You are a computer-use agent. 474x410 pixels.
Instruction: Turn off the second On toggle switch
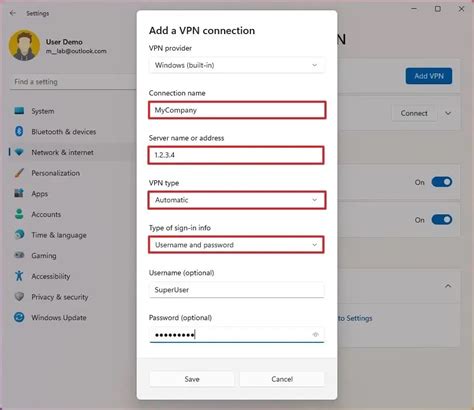pyautogui.click(x=442, y=220)
